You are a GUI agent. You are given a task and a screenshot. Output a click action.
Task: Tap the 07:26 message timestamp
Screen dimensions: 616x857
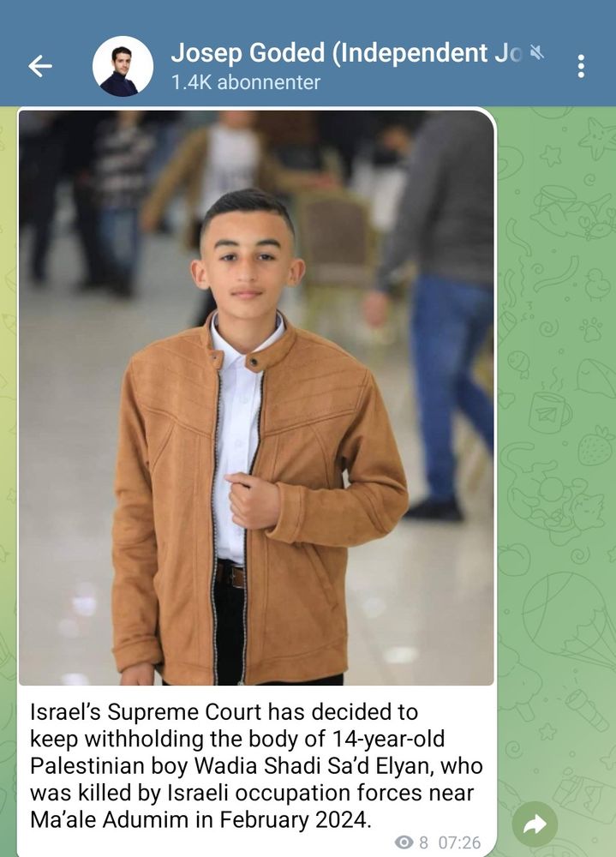[x=459, y=842]
